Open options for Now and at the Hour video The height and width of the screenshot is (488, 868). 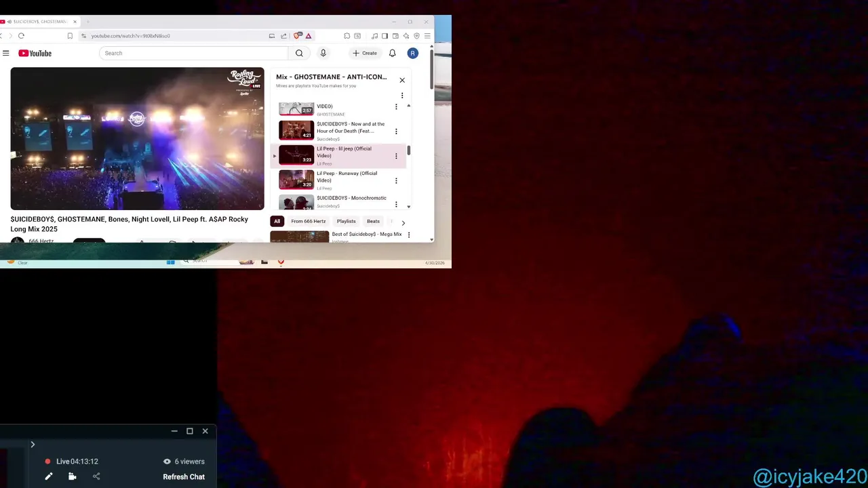coord(396,131)
